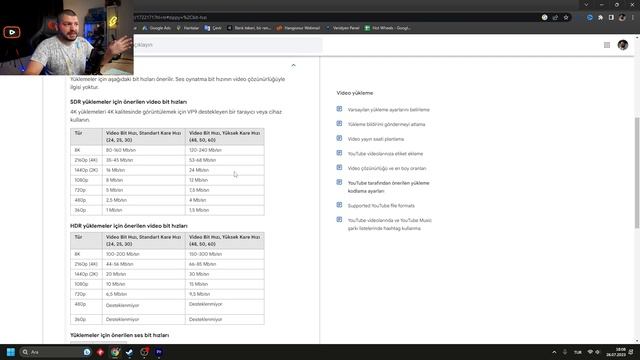Open the round red taskbar app icon
Image resolution: width=640 pixels, height=360 pixels.
144,352
